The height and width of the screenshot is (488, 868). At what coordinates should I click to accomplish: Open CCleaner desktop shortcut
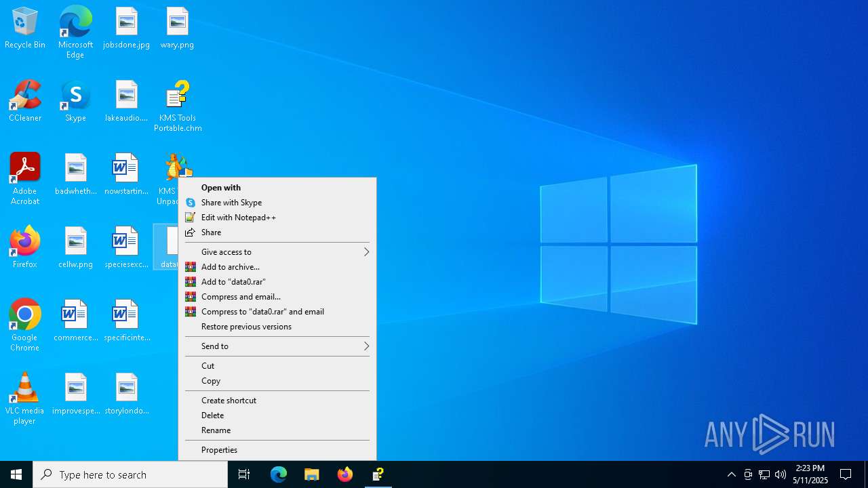point(25,102)
